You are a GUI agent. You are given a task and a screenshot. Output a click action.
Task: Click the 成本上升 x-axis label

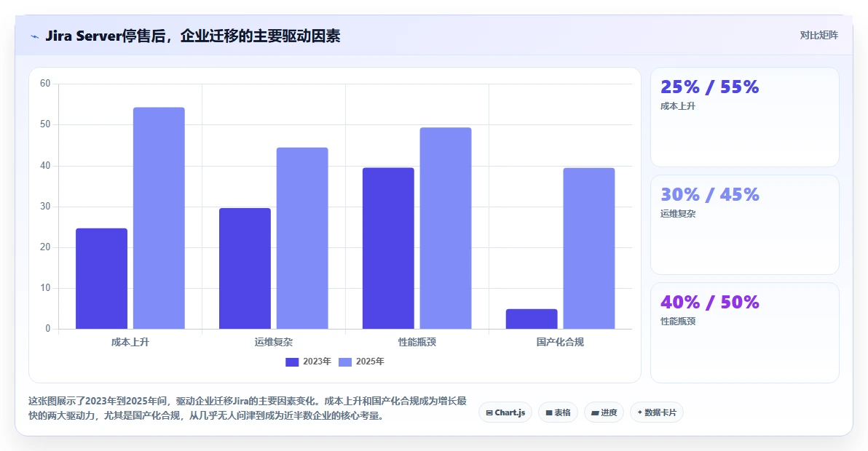[x=130, y=342]
